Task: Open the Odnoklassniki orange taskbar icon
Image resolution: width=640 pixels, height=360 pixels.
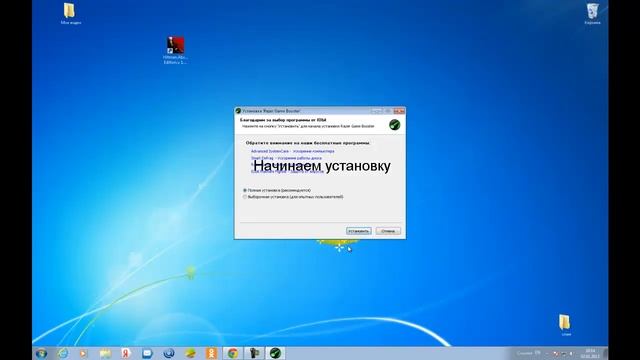Action: click(211, 353)
